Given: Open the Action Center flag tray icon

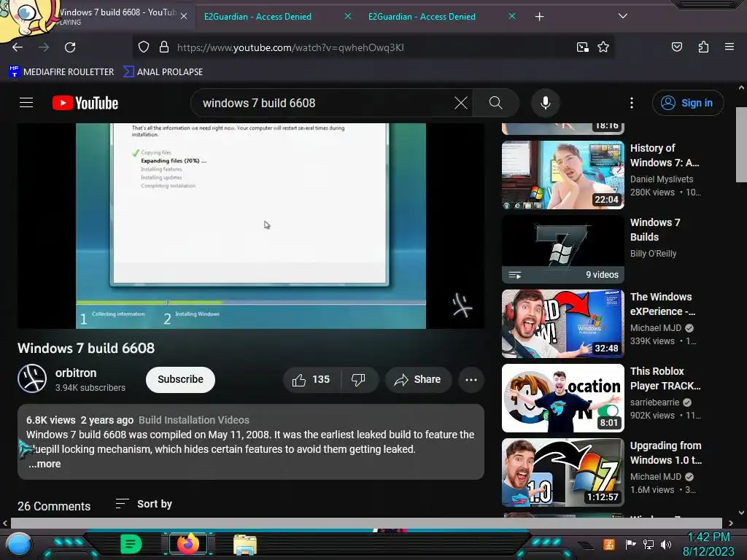Looking at the screenshot, I should (x=630, y=544).
